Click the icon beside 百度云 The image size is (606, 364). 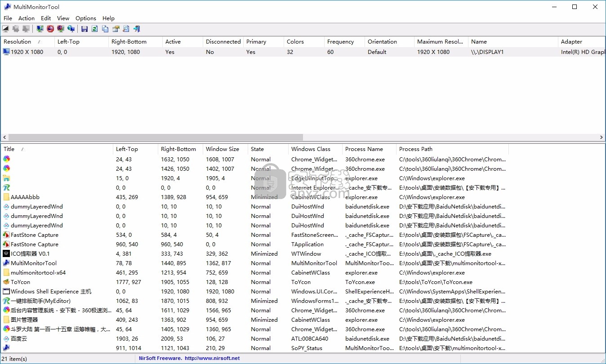click(x=6, y=338)
